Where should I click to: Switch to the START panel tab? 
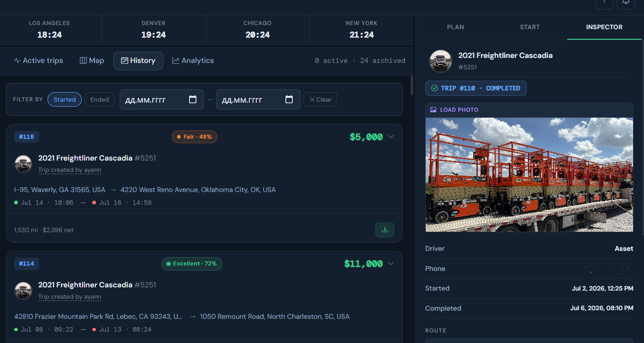point(530,27)
